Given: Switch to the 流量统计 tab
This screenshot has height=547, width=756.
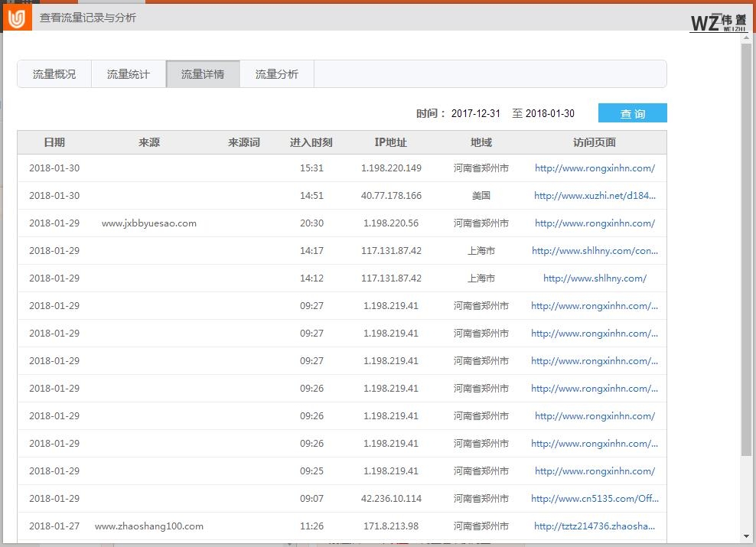Looking at the screenshot, I should coord(129,74).
